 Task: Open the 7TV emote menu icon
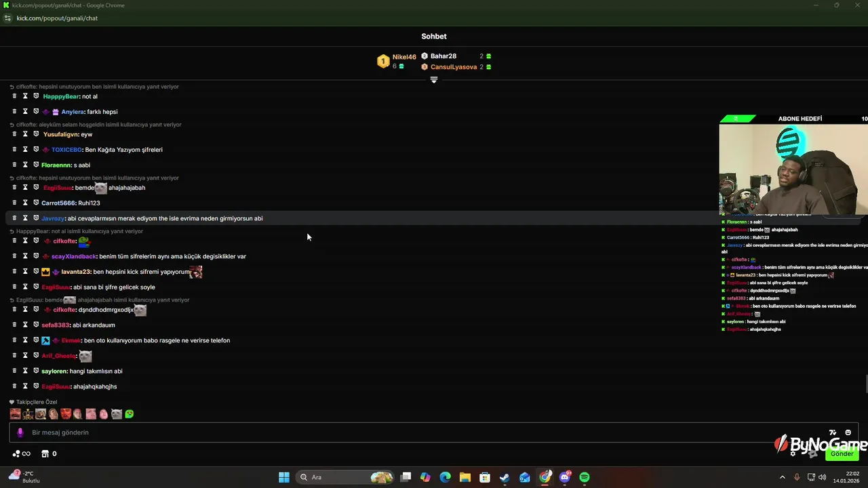click(x=833, y=432)
